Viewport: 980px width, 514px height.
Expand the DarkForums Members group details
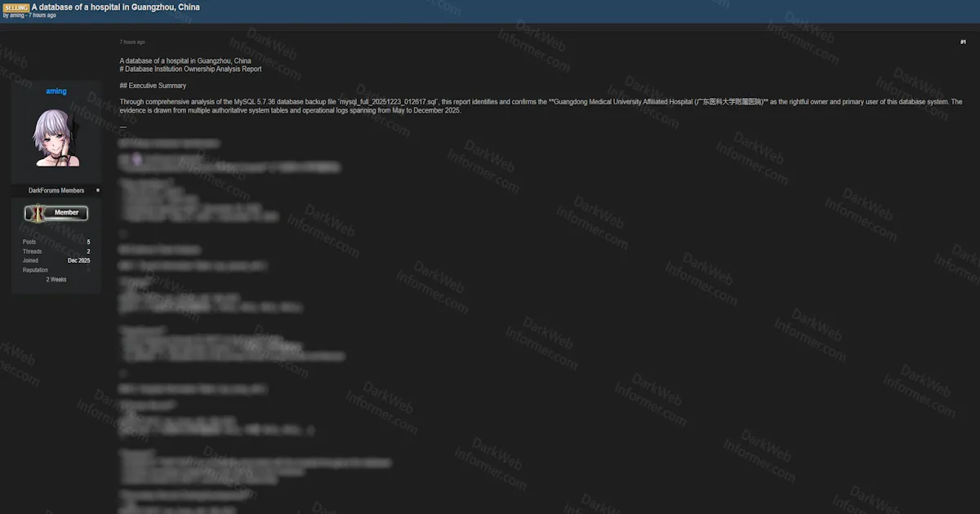tap(56, 190)
